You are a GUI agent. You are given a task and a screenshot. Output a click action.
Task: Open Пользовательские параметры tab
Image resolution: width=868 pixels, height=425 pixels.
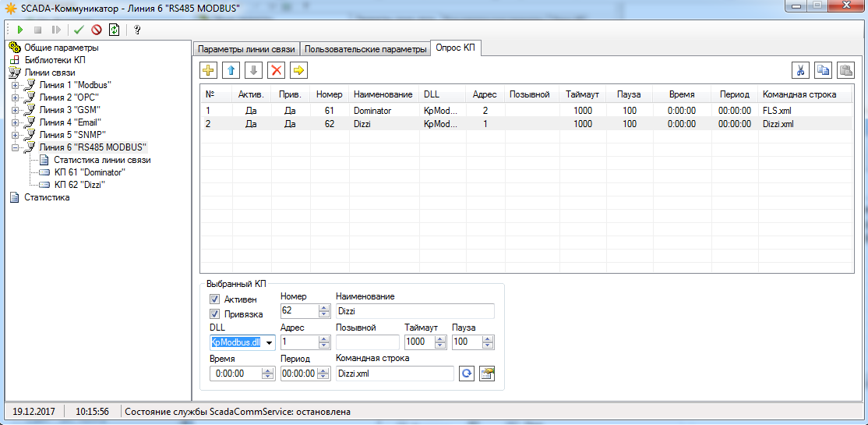click(x=365, y=49)
